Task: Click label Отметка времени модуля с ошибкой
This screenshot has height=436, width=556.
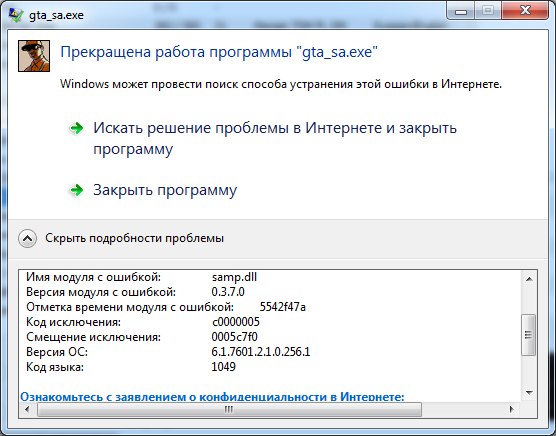Action: pyautogui.click(x=130, y=307)
